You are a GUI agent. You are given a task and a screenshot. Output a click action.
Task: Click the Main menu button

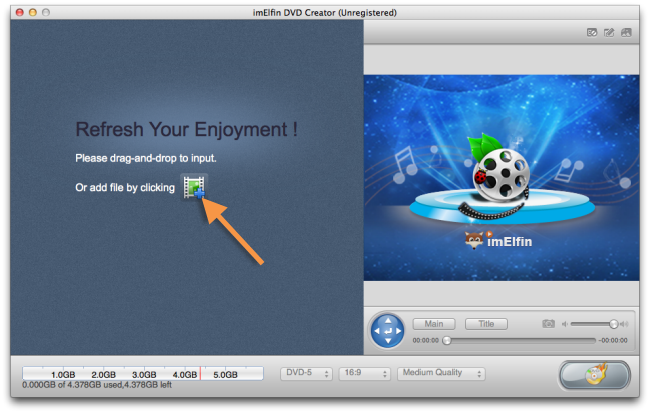[434, 324]
